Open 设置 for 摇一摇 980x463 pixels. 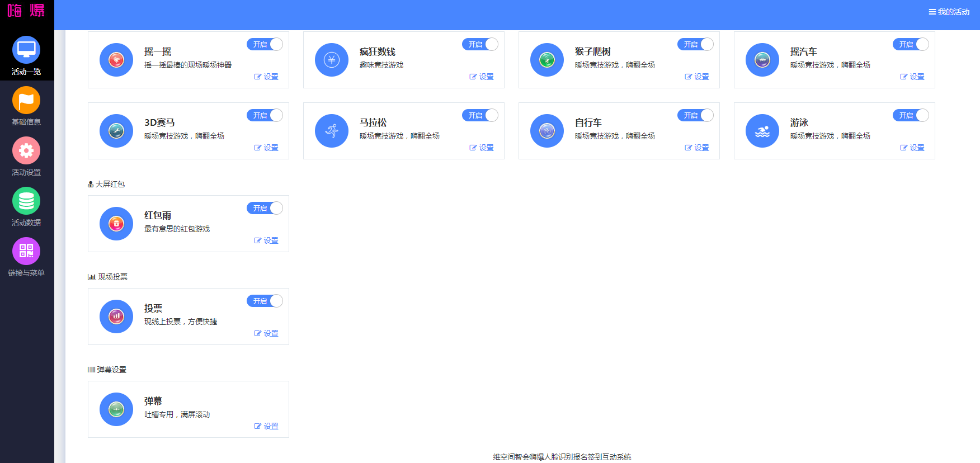(266, 77)
